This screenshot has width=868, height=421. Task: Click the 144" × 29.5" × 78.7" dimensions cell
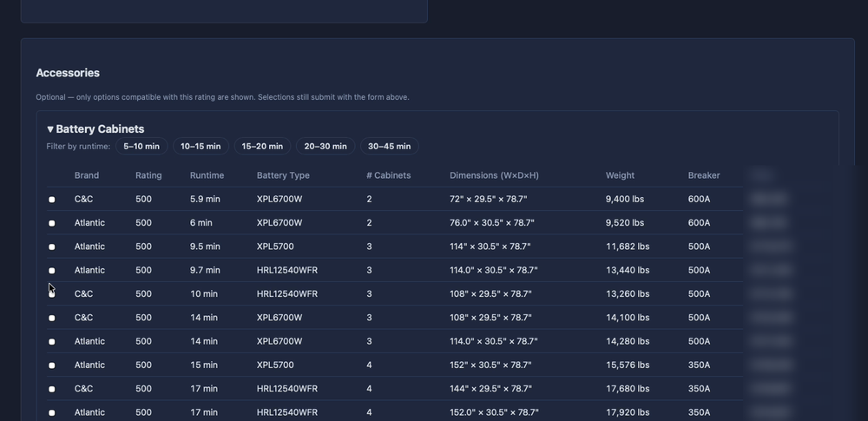[490, 389]
